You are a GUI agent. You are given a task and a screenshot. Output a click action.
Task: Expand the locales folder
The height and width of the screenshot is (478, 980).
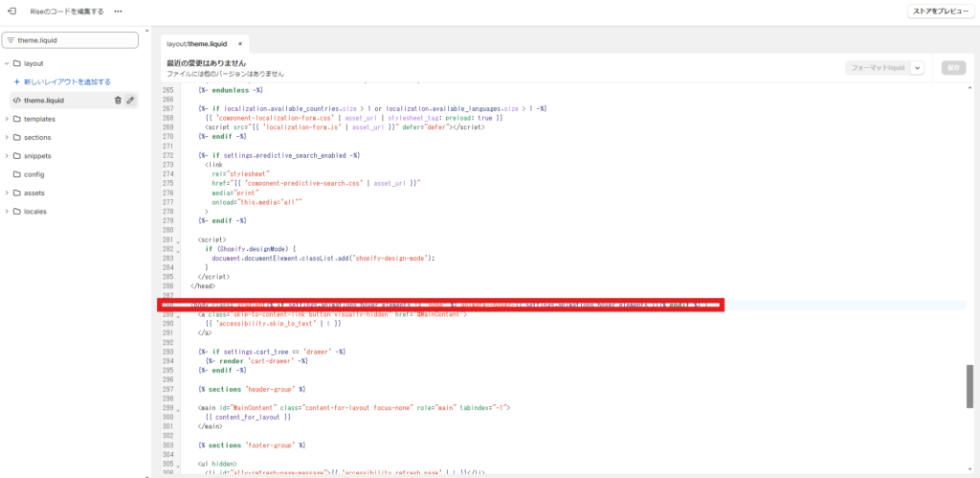(7, 212)
